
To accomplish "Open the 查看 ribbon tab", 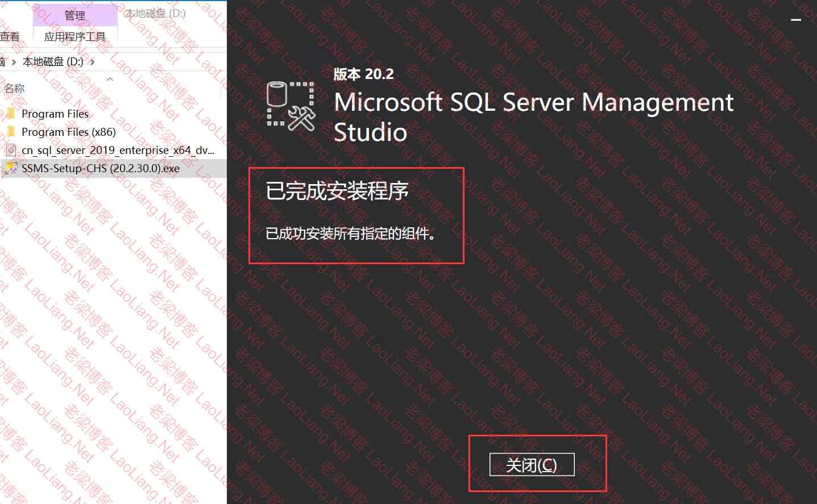I will click(x=10, y=37).
